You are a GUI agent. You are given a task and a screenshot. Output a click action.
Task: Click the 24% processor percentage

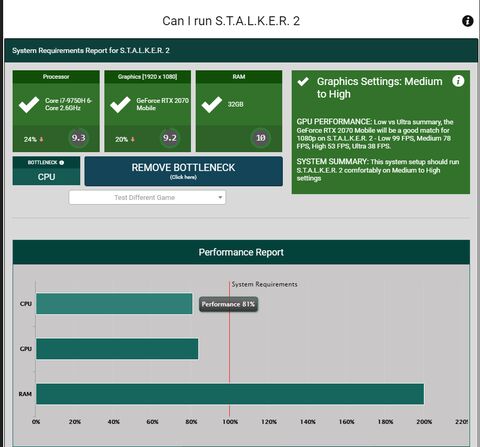pyautogui.click(x=30, y=139)
